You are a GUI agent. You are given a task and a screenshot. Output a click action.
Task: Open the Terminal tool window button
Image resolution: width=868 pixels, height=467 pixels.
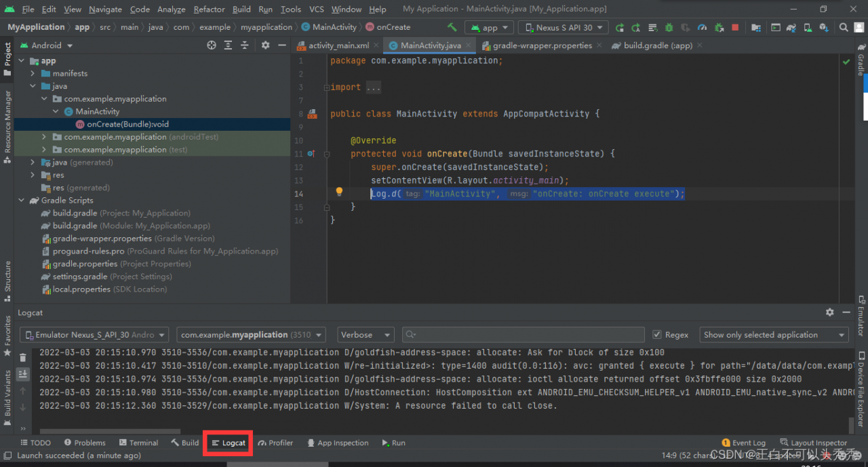click(x=138, y=443)
